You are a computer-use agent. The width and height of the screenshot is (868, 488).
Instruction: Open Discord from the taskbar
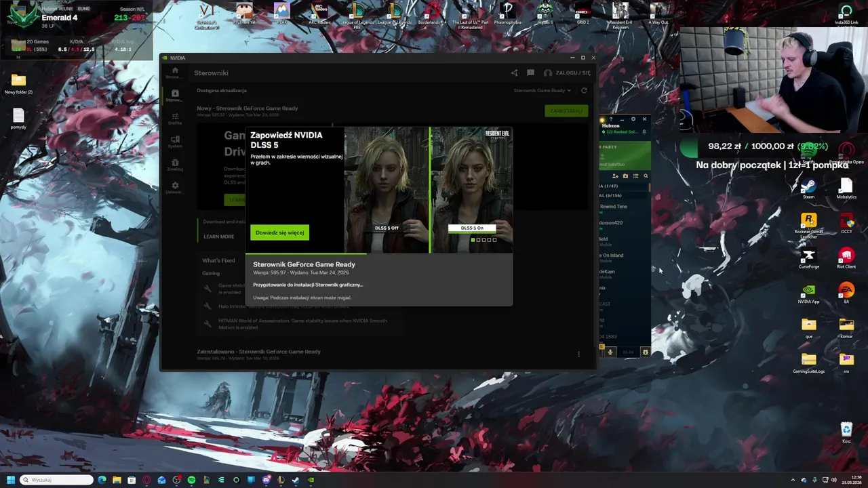point(266,480)
